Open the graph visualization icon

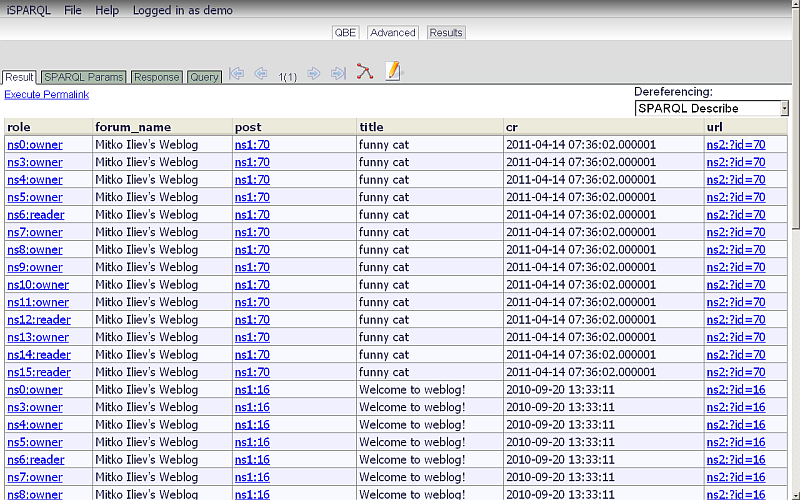pyautogui.click(x=365, y=71)
